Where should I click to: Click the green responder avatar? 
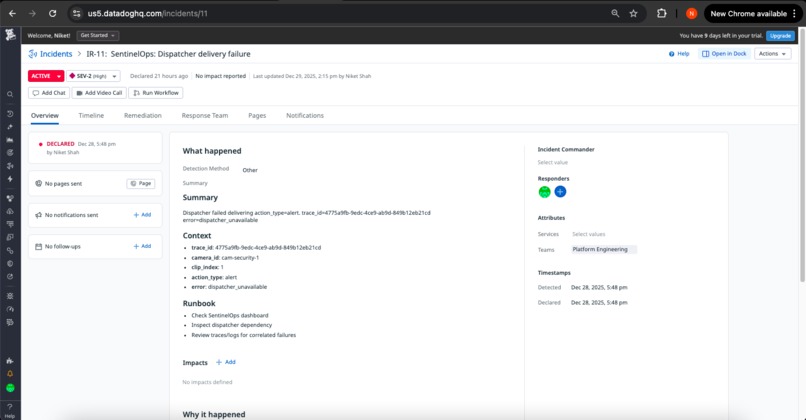(544, 192)
